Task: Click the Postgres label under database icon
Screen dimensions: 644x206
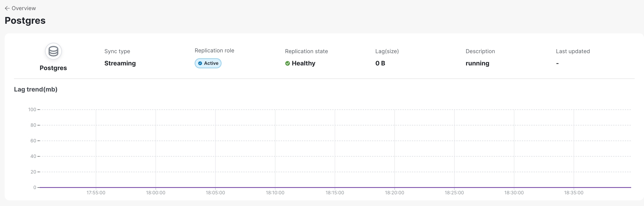Action: pyautogui.click(x=53, y=68)
